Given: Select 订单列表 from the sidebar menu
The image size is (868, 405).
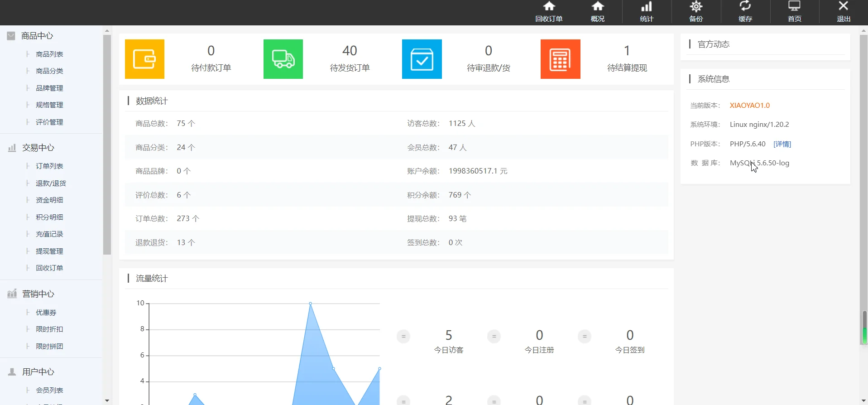Looking at the screenshot, I should point(49,166).
